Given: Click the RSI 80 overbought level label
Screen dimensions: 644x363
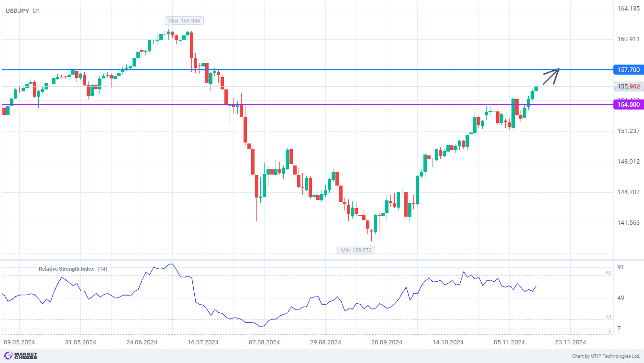Looking at the screenshot, I should [608, 273].
